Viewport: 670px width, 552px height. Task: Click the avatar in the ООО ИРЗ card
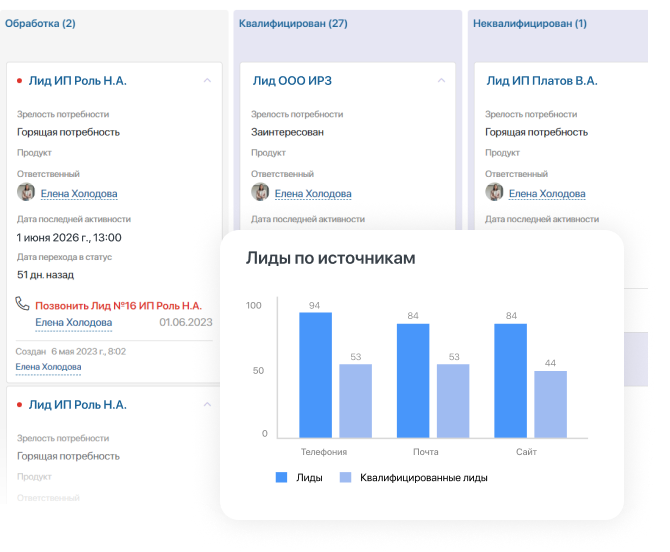pos(260,192)
